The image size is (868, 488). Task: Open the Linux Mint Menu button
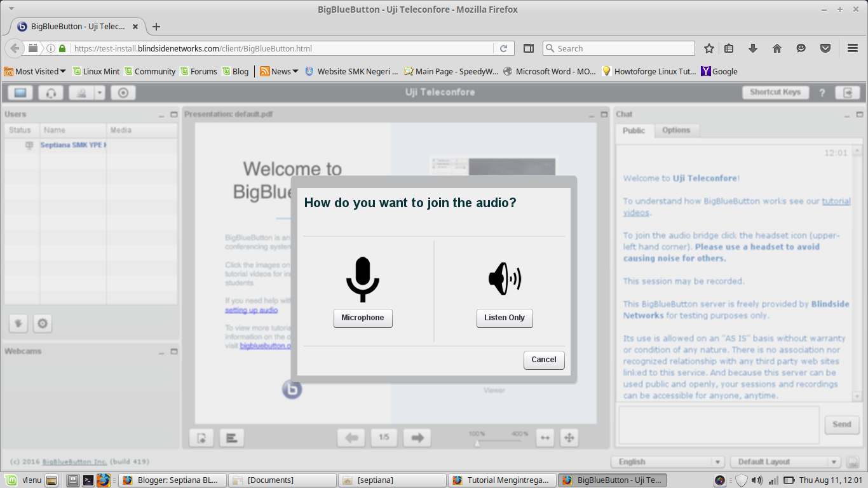click(x=24, y=480)
